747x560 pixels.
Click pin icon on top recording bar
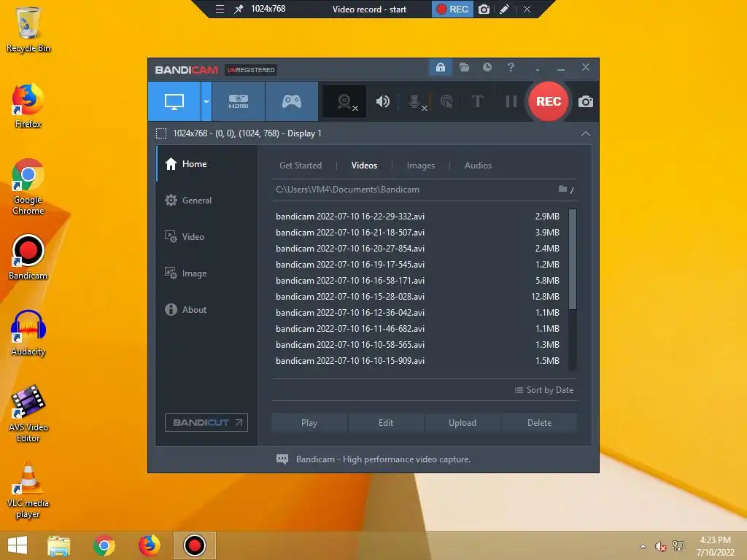[239, 9]
